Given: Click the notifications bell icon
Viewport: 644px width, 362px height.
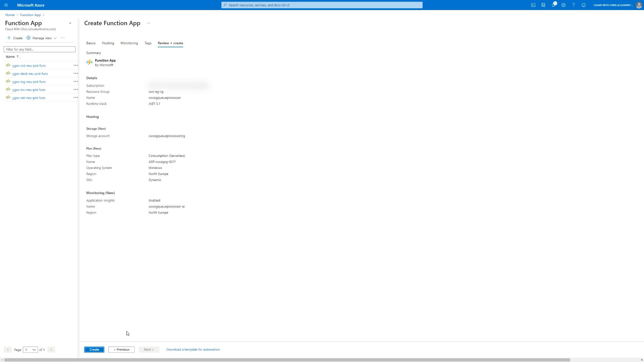Looking at the screenshot, I should (553, 5).
